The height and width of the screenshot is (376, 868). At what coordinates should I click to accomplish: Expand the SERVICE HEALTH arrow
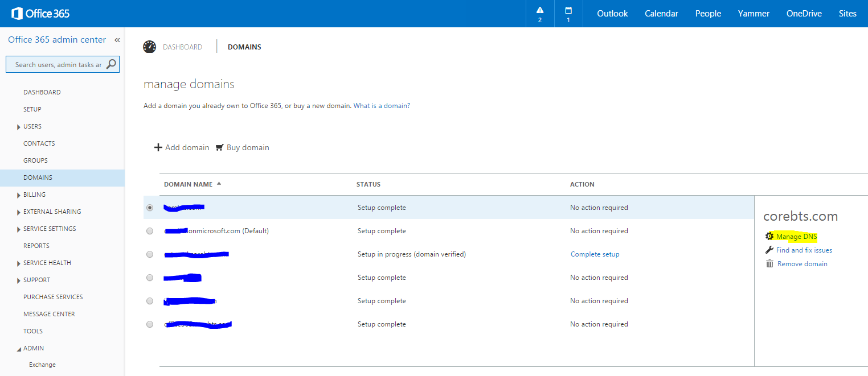[19, 263]
